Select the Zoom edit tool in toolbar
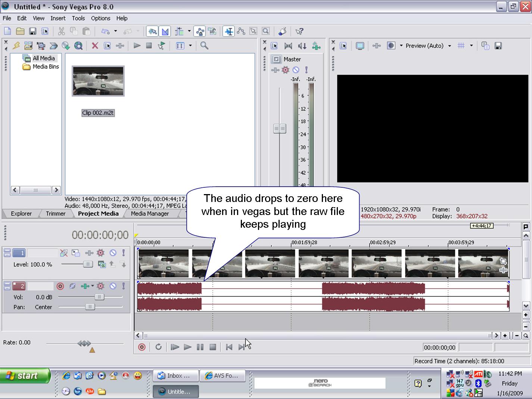532x399 pixels. click(x=265, y=31)
